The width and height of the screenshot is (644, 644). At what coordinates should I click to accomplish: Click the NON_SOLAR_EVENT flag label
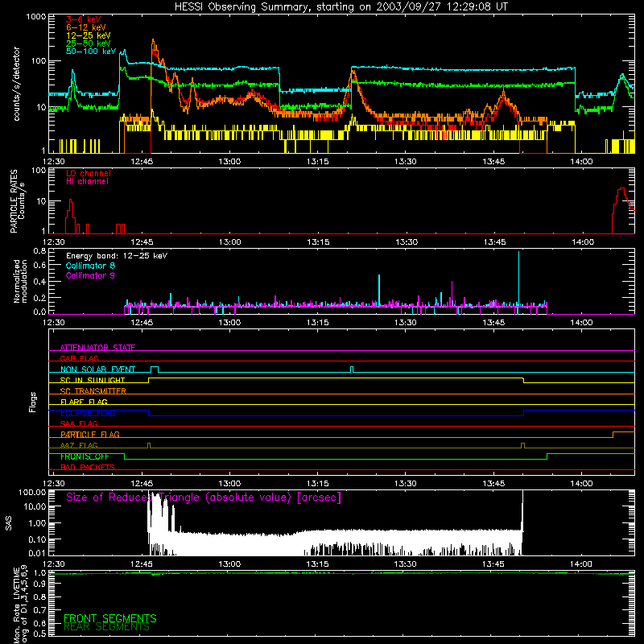(97, 369)
